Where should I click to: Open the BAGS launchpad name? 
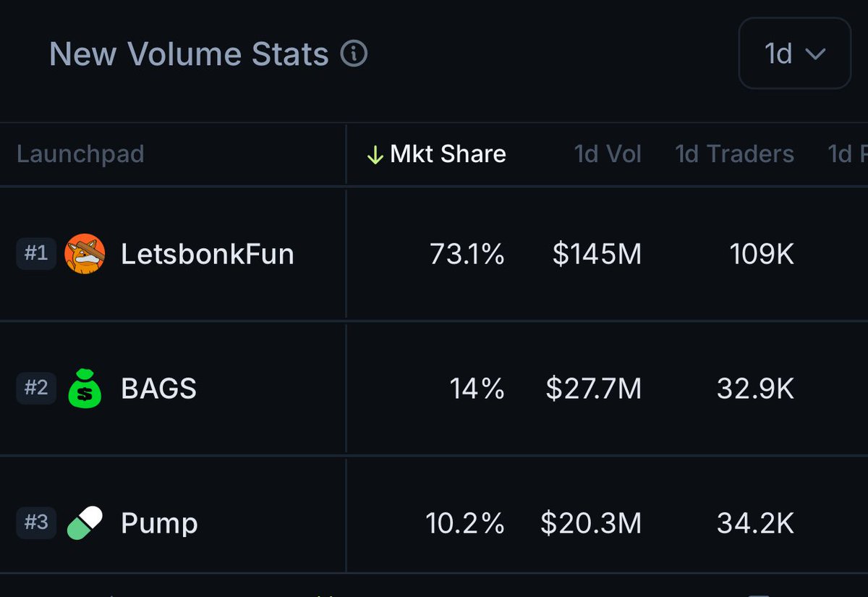tap(158, 389)
